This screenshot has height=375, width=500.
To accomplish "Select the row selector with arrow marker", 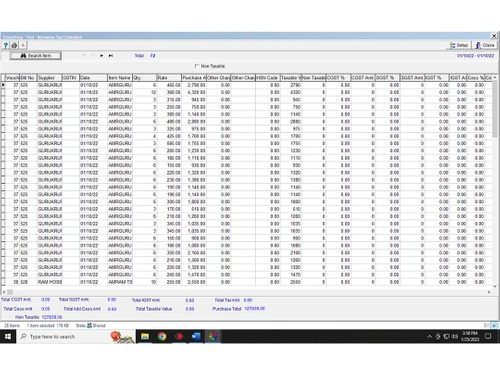I will coord(3,85).
